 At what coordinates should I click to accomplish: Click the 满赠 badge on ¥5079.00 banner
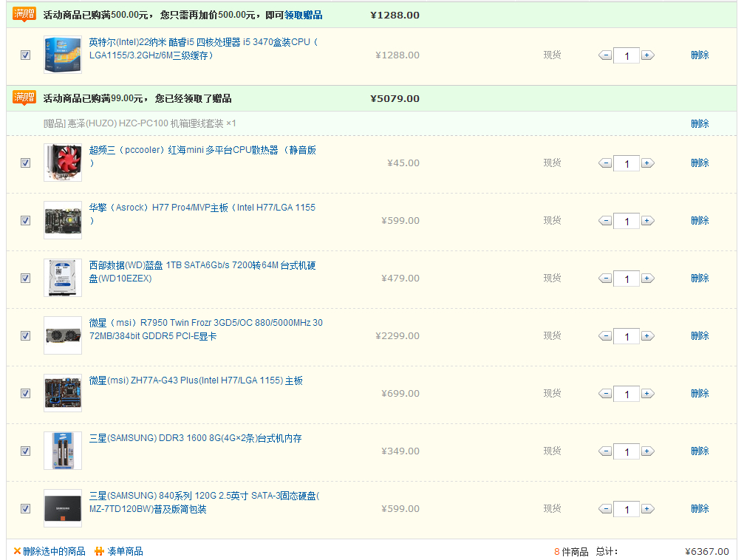pos(24,98)
